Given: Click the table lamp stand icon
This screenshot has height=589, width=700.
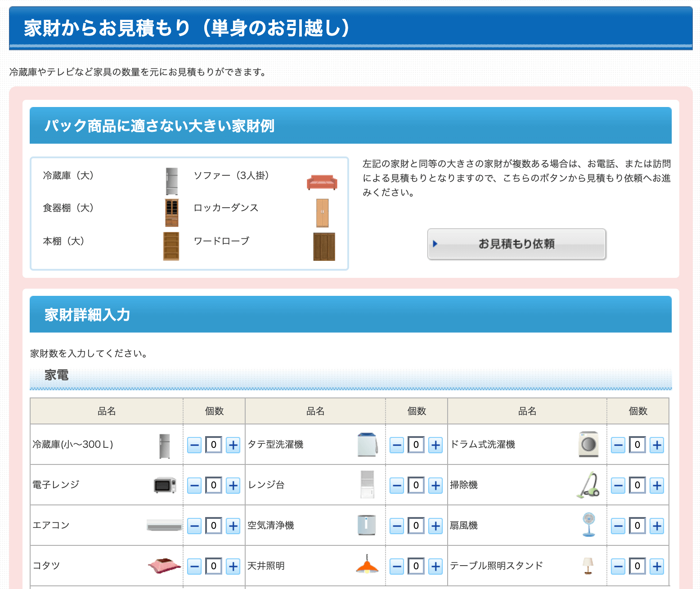Looking at the screenshot, I should click(588, 566).
